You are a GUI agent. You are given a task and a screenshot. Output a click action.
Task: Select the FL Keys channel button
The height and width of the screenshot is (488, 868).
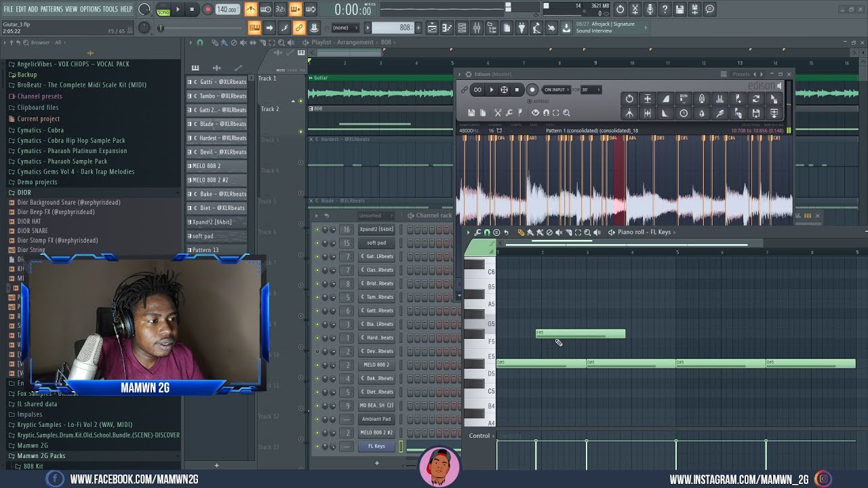[x=376, y=446]
